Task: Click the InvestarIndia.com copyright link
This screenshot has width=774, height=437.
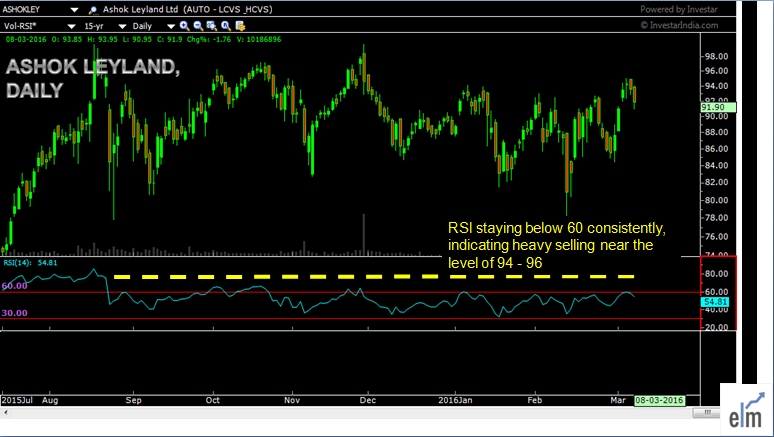Action: (x=679, y=25)
